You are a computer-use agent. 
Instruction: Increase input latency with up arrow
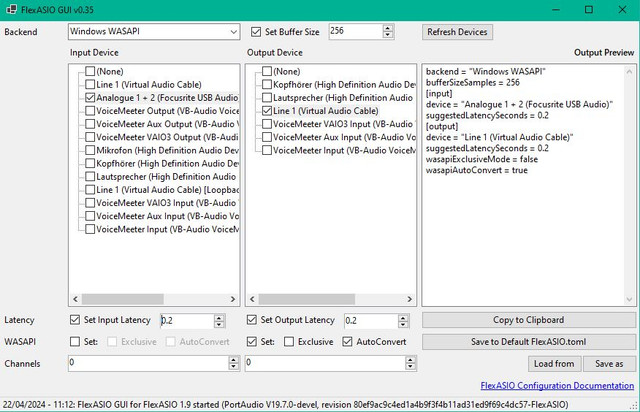pos(219,317)
